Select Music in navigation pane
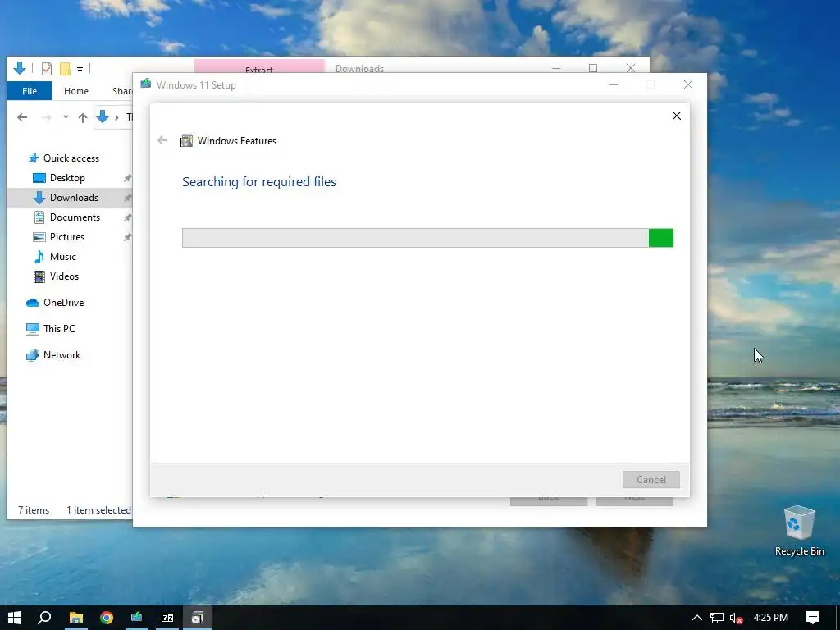Screen dimensions: 840x630 (x=62, y=257)
